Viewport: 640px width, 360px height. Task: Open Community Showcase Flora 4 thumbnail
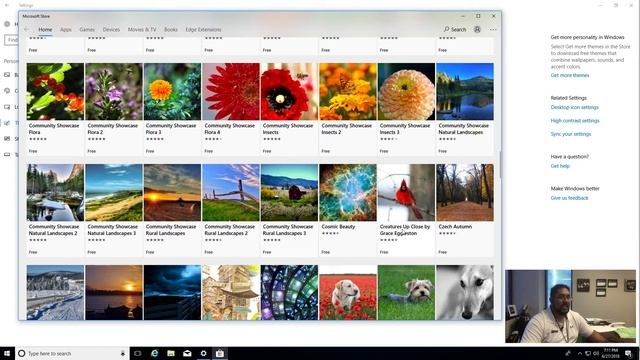point(231,91)
